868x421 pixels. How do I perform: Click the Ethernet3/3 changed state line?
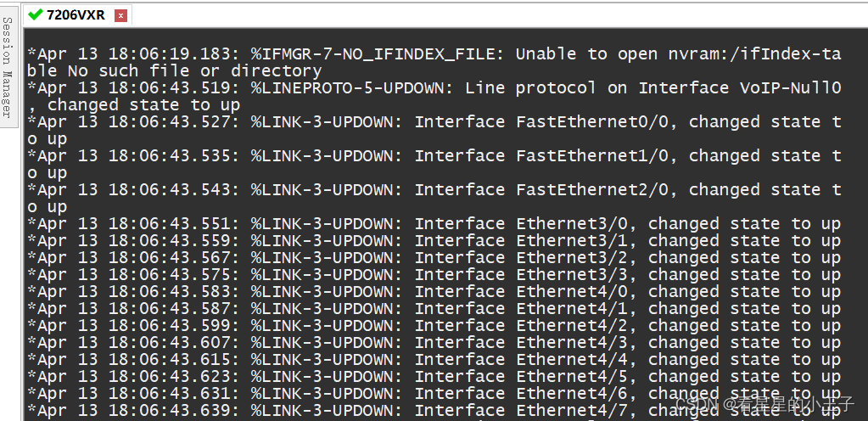click(434, 275)
